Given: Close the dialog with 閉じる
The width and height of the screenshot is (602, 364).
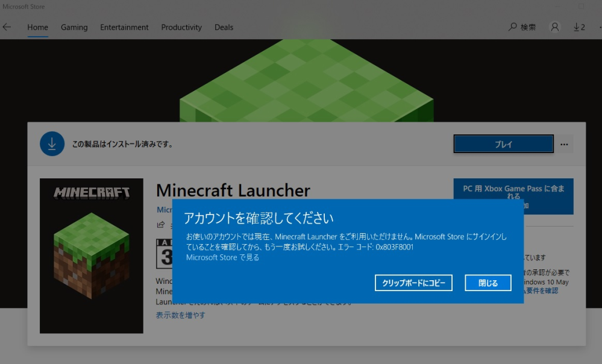Looking at the screenshot, I should 488,283.
